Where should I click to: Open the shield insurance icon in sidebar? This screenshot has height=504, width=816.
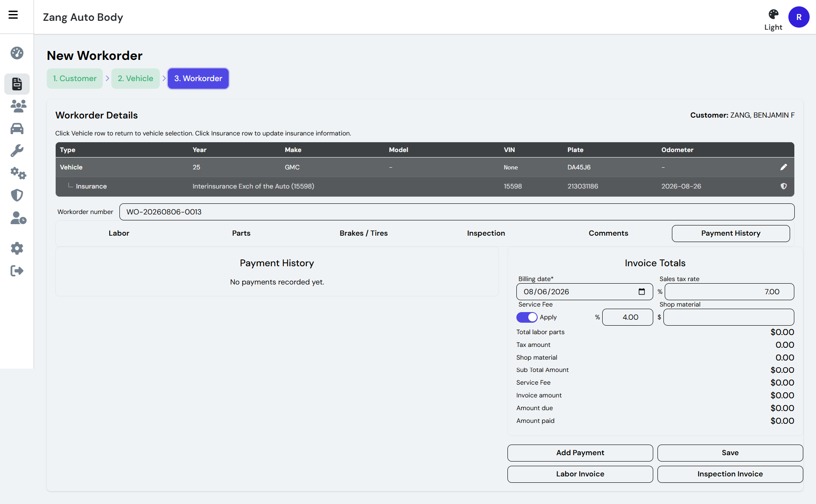click(x=17, y=195)
